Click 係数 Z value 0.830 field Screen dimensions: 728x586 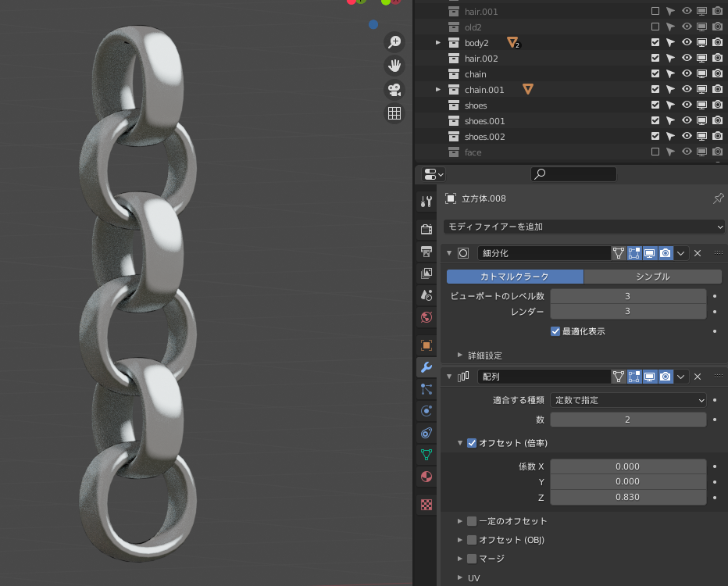tap(628, 497)
